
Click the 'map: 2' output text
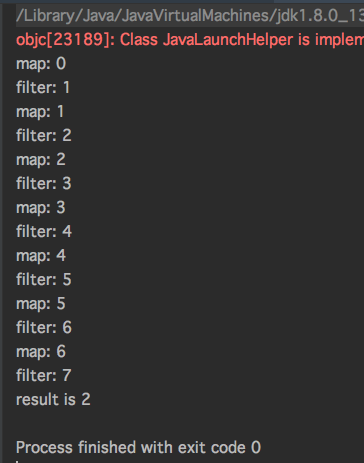(x=41, y=160)
